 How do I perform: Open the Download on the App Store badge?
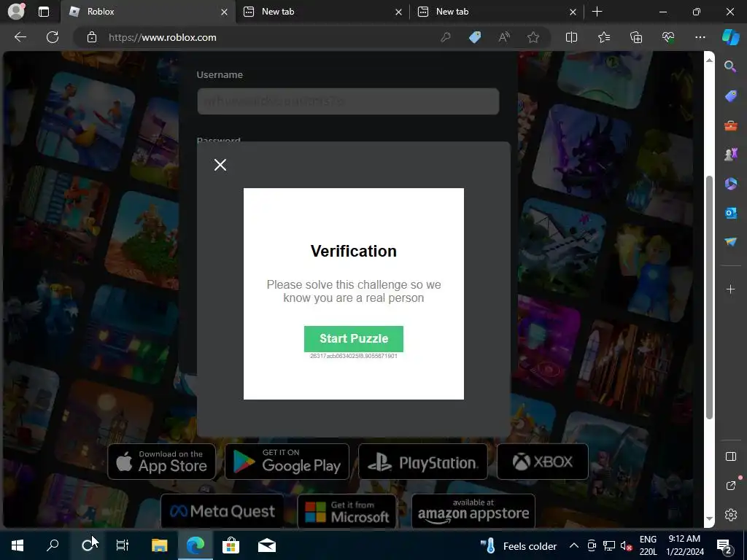(161, 462)
